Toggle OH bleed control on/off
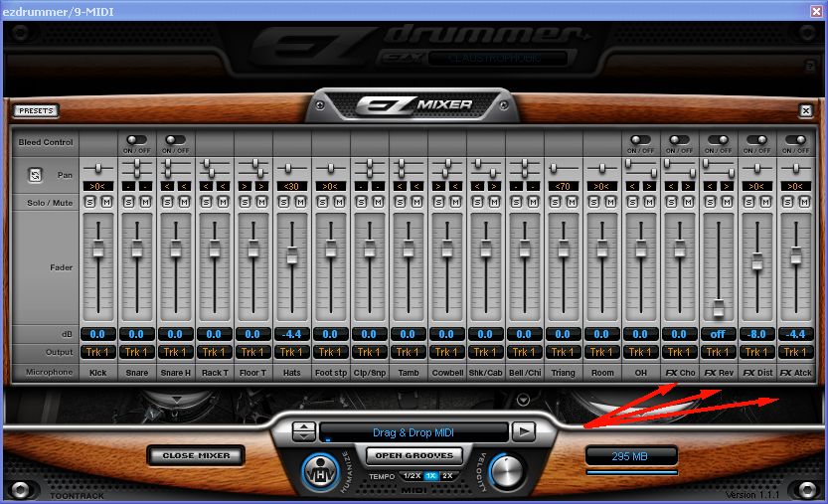828x504 pixels. (640, 140)
